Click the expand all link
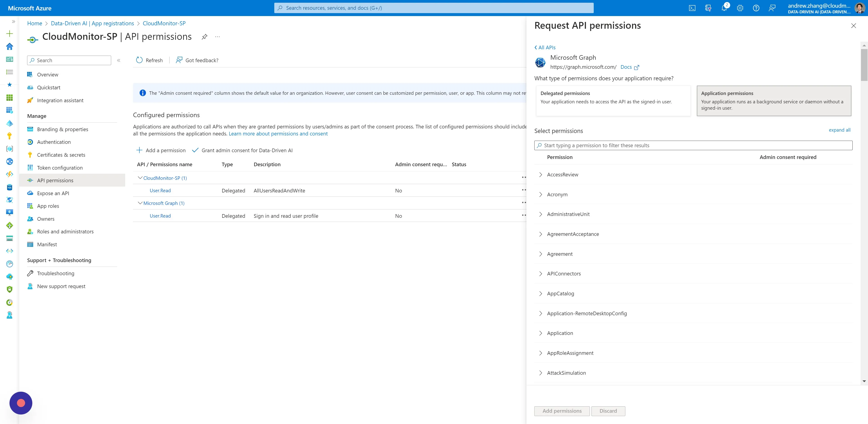868x424 pixels. 840,130
